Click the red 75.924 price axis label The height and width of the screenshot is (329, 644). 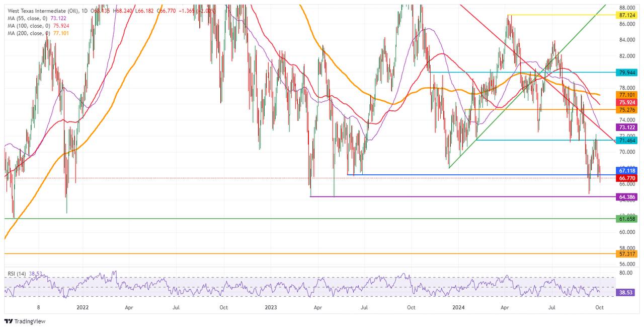pyautogui.click(x=626, y=102)
